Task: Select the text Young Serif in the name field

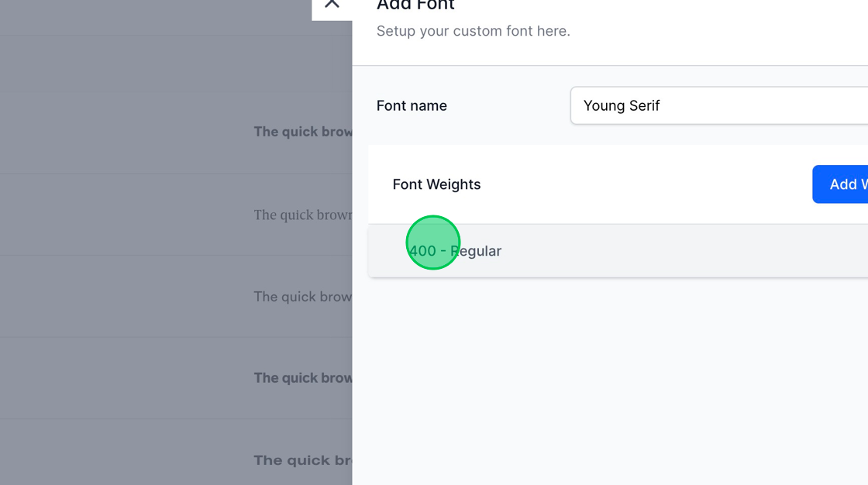Action: coord(621,105)
